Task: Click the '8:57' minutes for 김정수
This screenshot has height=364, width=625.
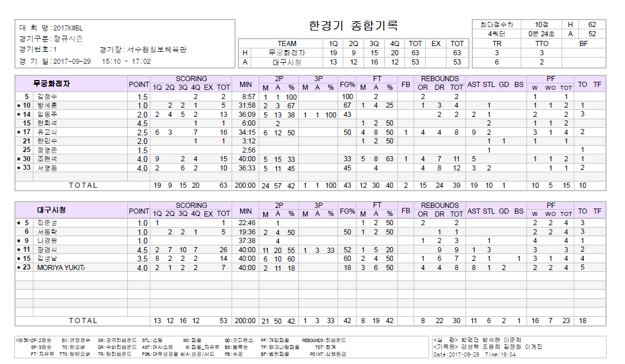Action: 249,97
